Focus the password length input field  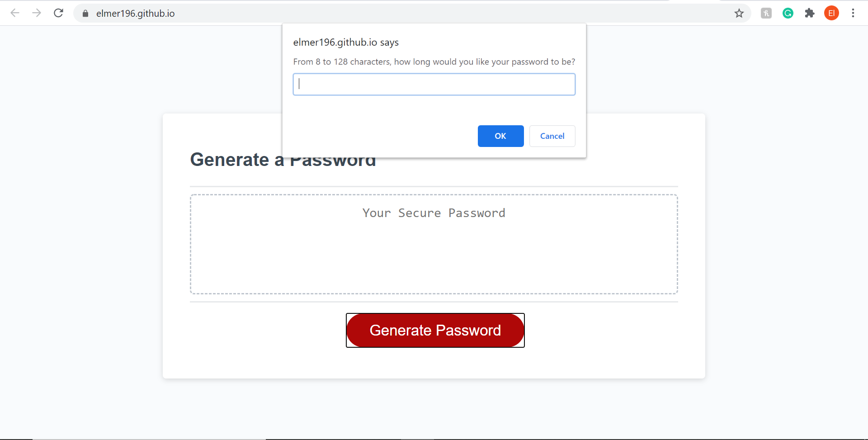point(434,84)
